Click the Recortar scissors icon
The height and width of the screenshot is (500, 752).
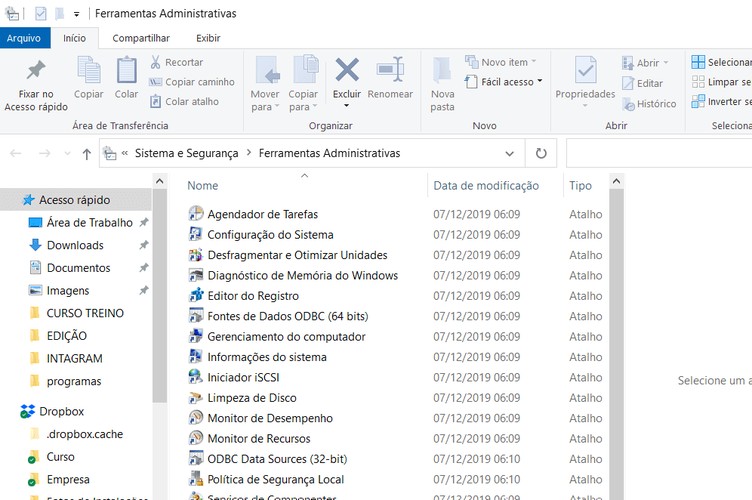[x=155, y=62]
